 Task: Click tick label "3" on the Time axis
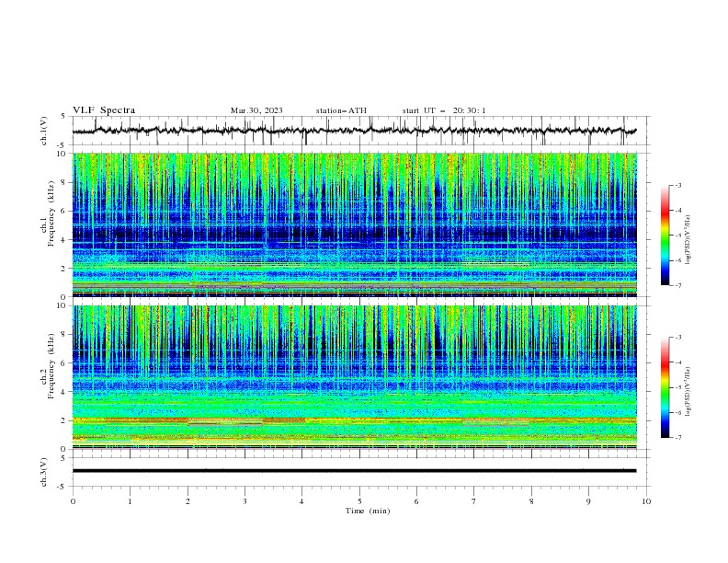[245, 501]
